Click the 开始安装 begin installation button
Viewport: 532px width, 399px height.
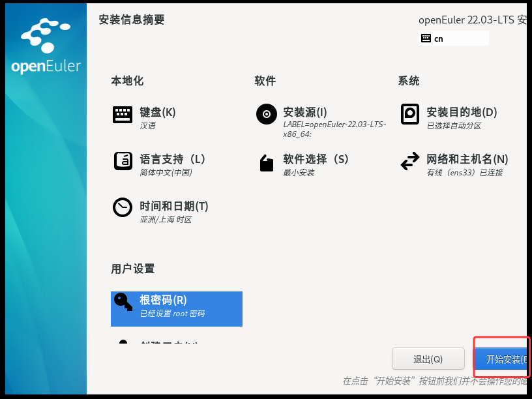coord(501,359)
